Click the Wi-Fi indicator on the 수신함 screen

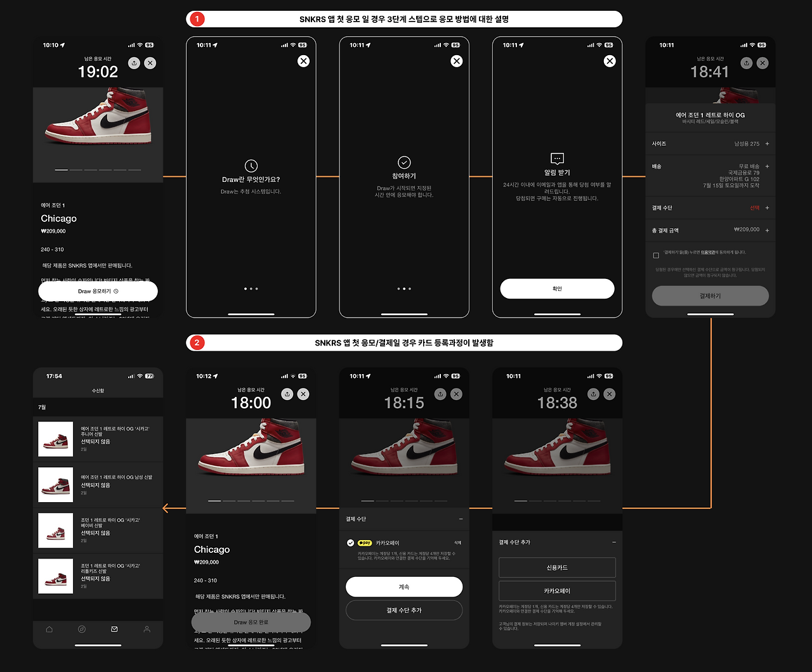(140, 376)
